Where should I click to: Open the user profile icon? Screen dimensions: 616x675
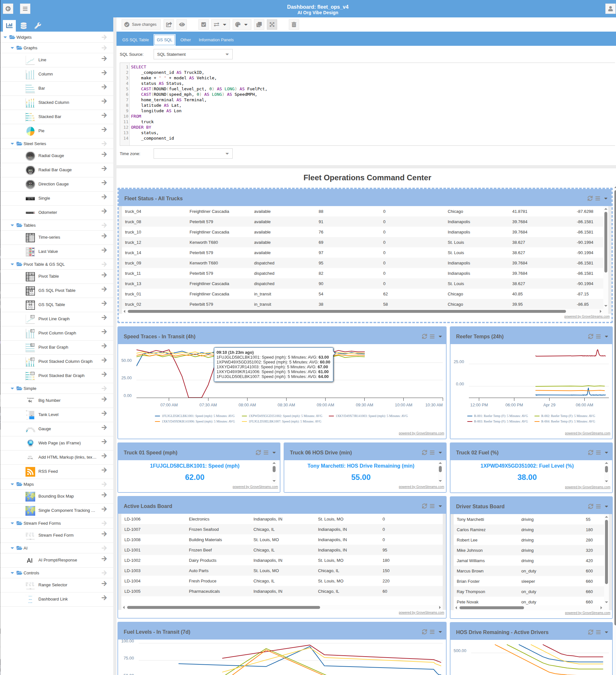pyautogui.click(x=610, y=9)
